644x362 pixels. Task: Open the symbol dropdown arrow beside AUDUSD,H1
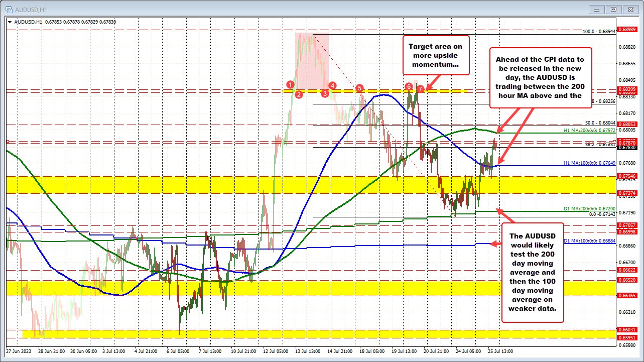(x=10, y=22)
